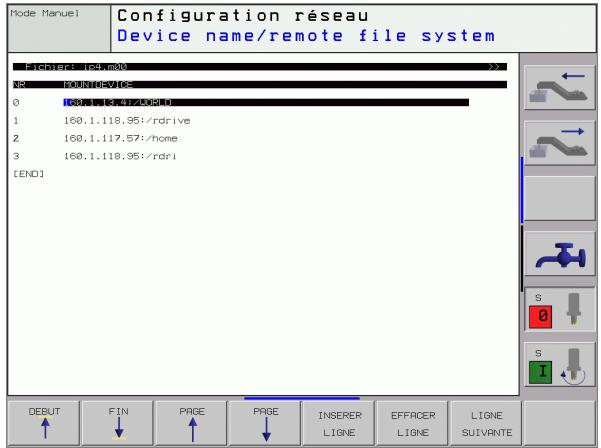This screenshot has width=601, height=448.
Task: Select row 160.1.118.95:/rdri
Action: (x=120, y=156)
